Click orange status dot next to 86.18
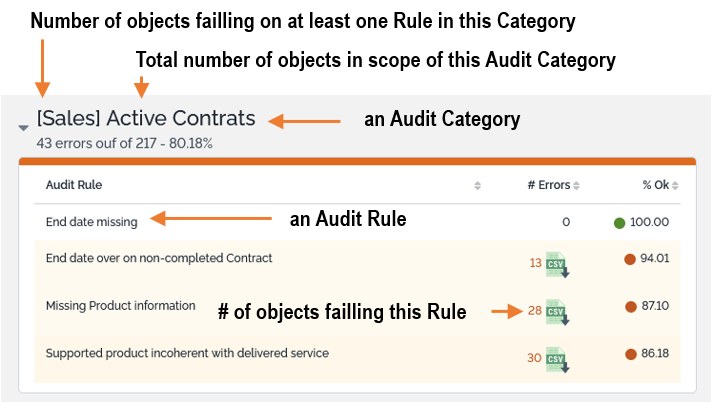 click(x=630, y=353)
